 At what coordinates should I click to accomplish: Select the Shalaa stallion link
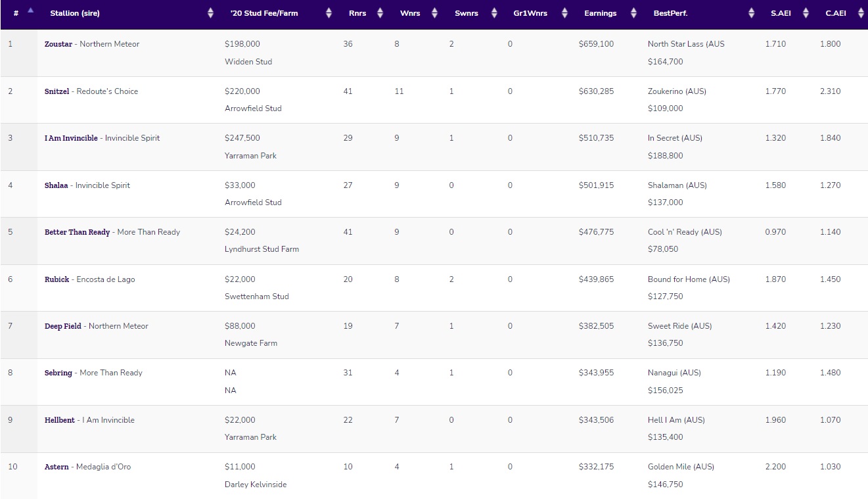(57, 185)
